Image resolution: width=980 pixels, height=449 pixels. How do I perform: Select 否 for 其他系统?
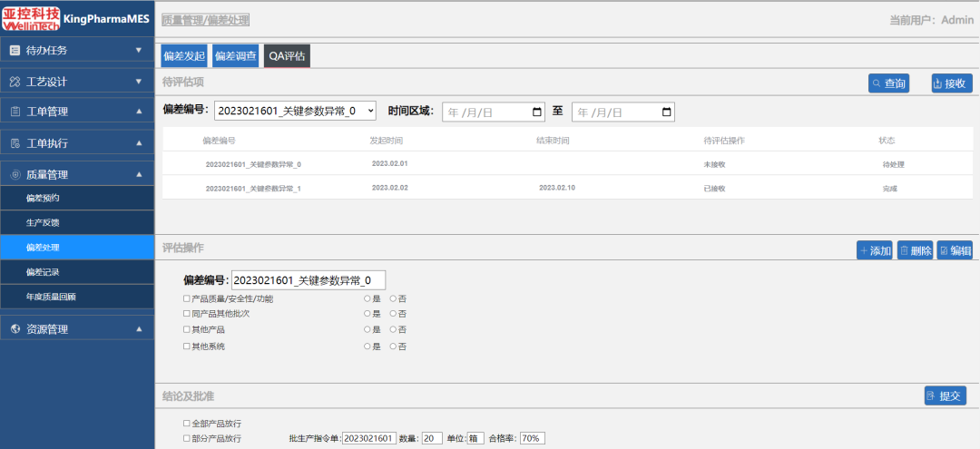pyautogui.click(x=393, y=346)
